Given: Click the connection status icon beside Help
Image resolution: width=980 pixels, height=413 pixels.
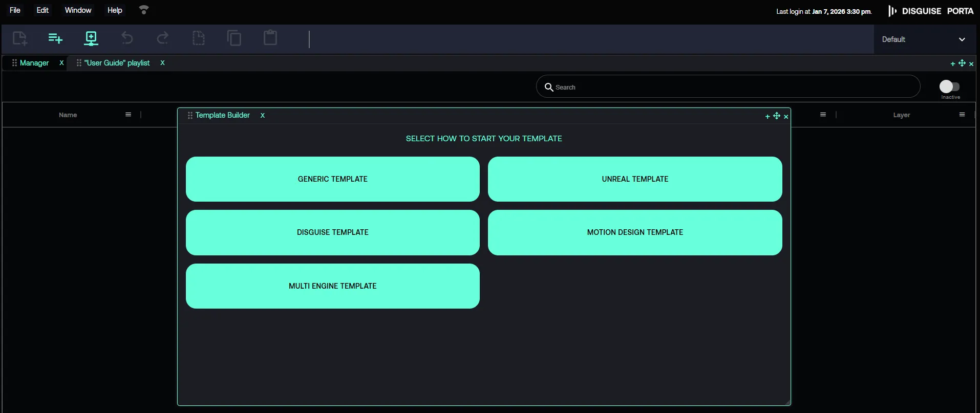Looking at the screenshot, I should (144, 10).
